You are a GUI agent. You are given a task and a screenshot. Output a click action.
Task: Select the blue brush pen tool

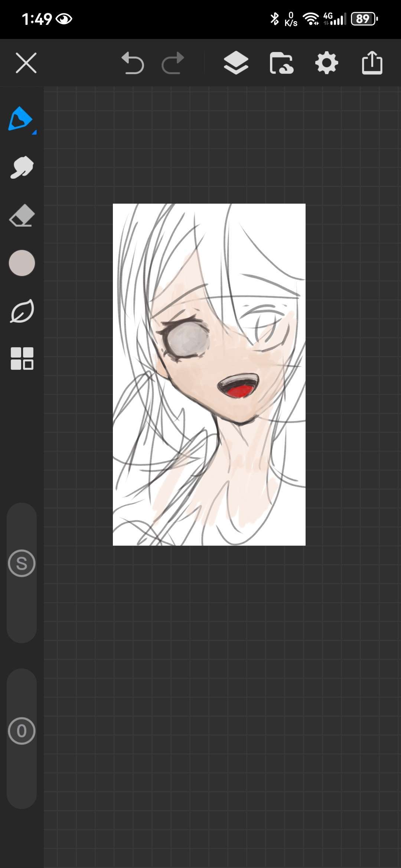pyautogui.click(x=22, y=119)
